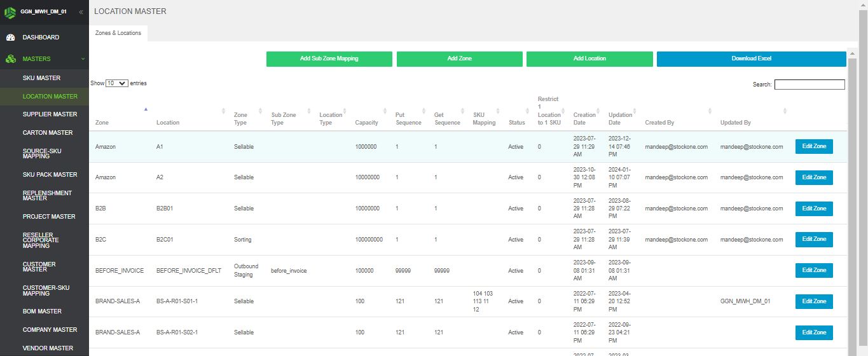Viewport: 868px width, 356px height.
Task: Click Add Sub Zone Mapping button
Action: (x=329, y=59)
